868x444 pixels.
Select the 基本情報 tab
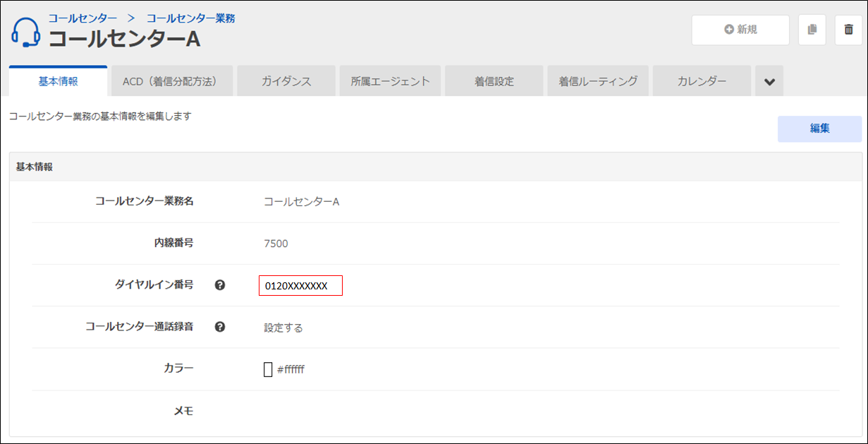(x=58, y=81)
